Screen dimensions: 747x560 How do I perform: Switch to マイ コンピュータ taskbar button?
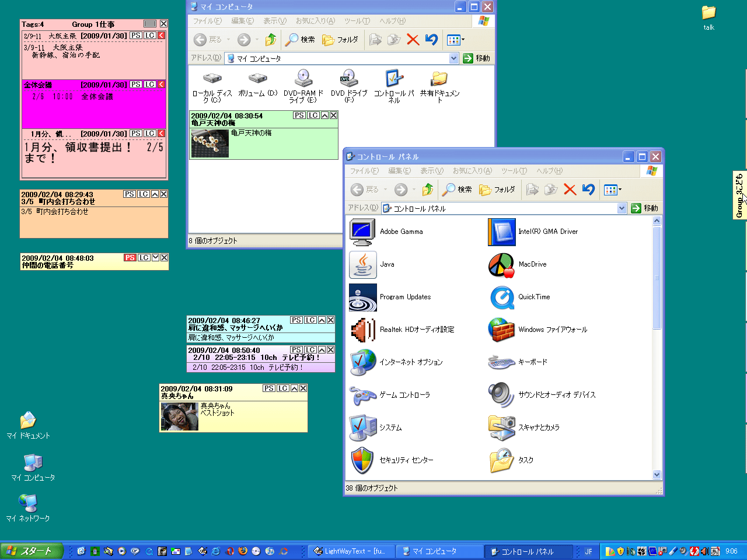[440, 551]
